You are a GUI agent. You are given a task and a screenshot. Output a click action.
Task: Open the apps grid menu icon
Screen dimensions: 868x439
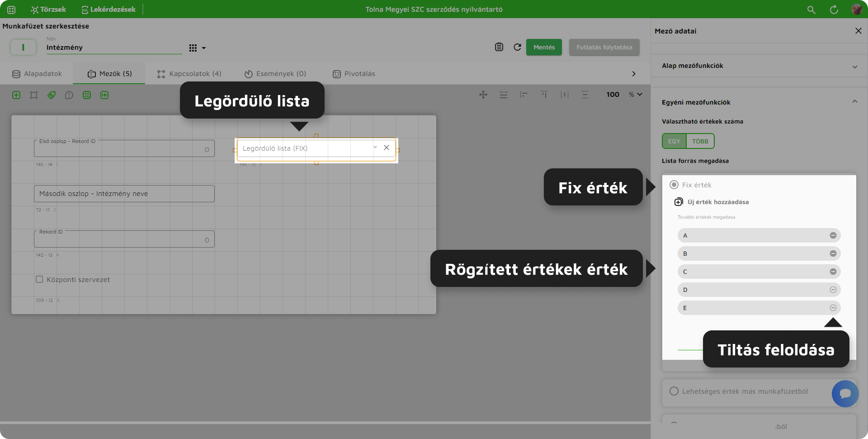(11, 10)
